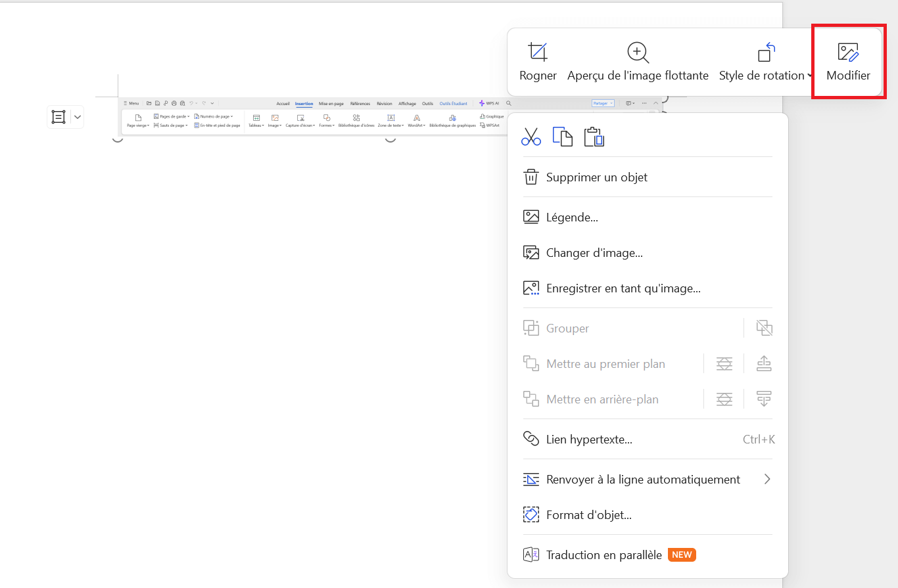Click ungroup icon right of Grouper
This screenshot has width=898, height=588.
coord(764,328)
